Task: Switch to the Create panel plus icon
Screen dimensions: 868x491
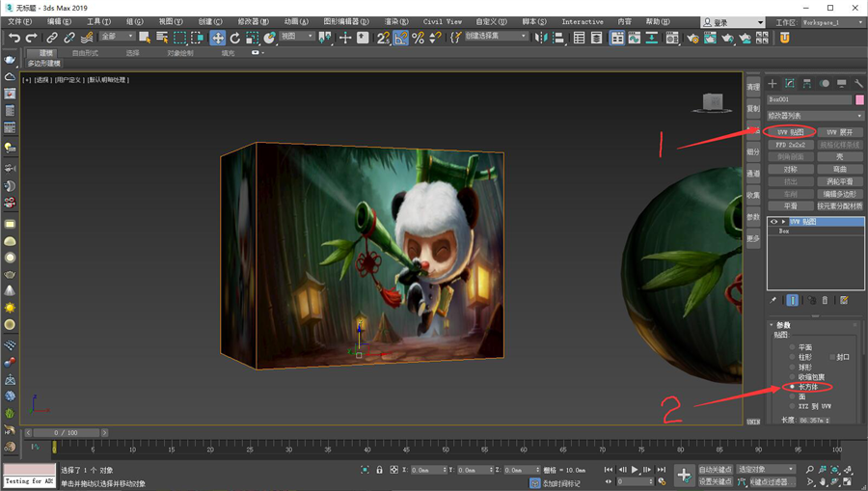Action: point(773,84)
